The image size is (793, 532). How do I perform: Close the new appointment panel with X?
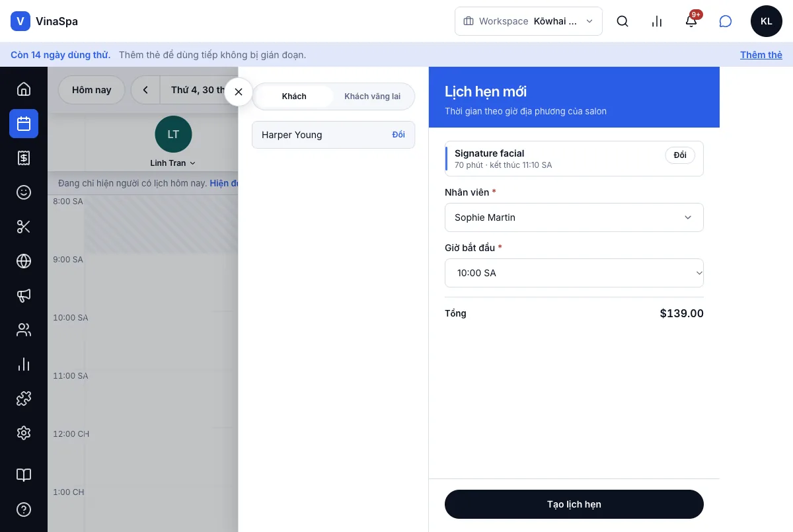tap(239, 92)
